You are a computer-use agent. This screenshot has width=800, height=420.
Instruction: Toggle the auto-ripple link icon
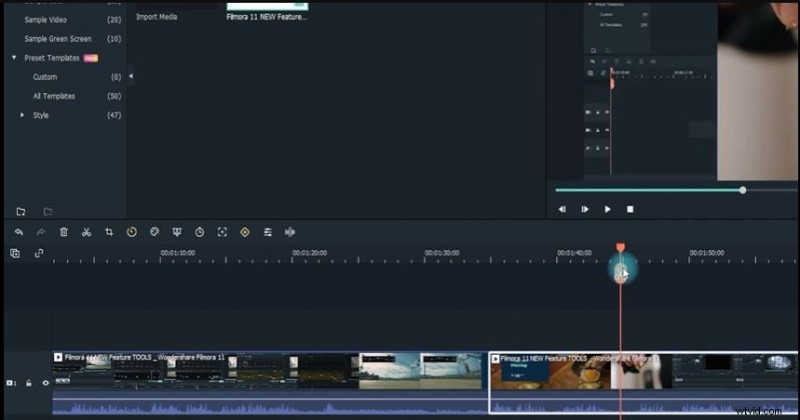tap(39, 253)
